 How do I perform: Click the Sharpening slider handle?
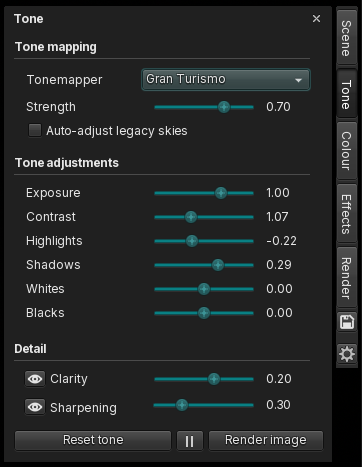pyautogui.click(x=182, y=405)
